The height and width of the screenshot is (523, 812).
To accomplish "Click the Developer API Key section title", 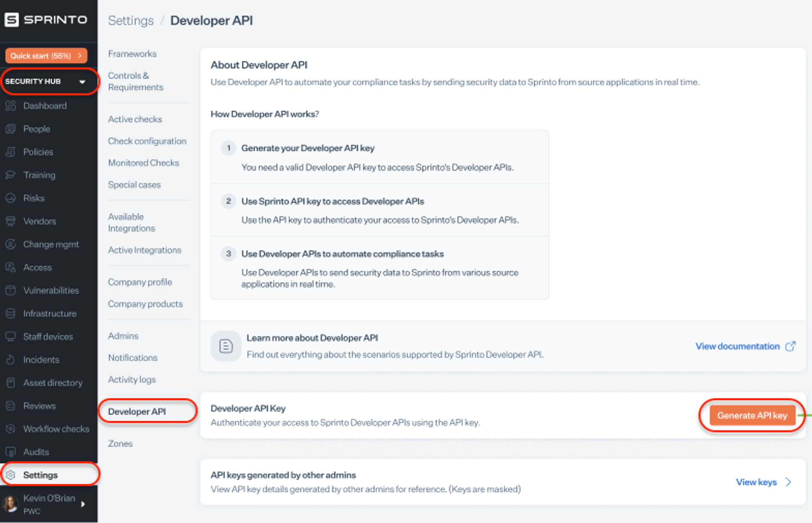I will point(248,409).
